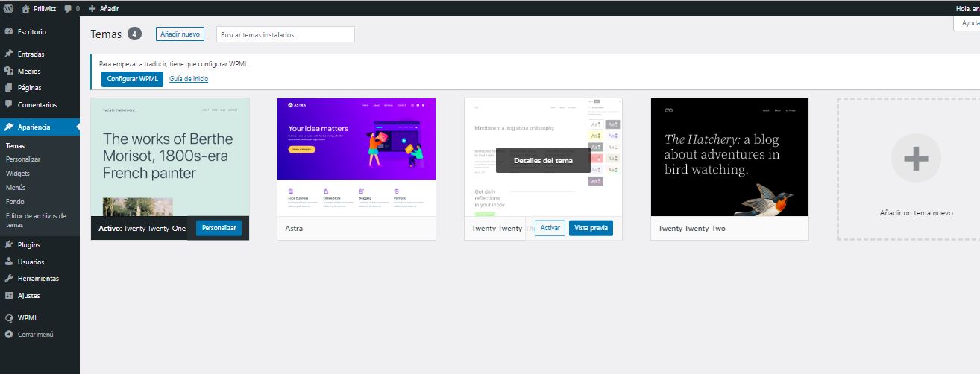Click the Detalles del tema overlay
Screen dimensions: 980x374
pos(543,160)
